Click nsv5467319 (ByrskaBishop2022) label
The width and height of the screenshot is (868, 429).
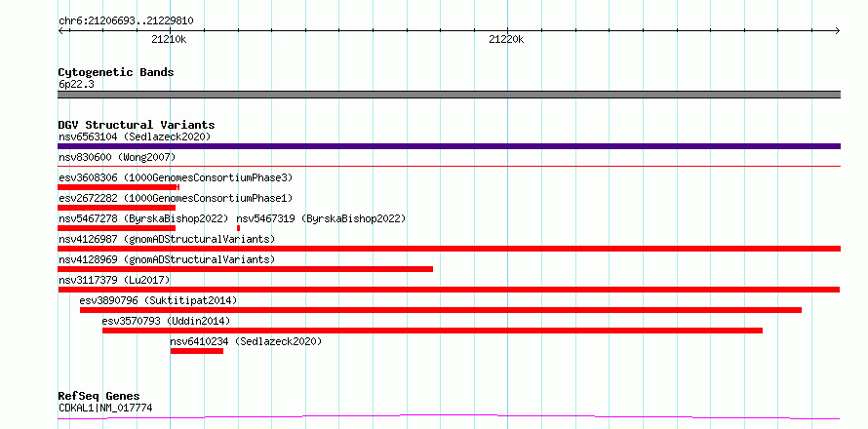pyautogui.click(x=321, y=218)
